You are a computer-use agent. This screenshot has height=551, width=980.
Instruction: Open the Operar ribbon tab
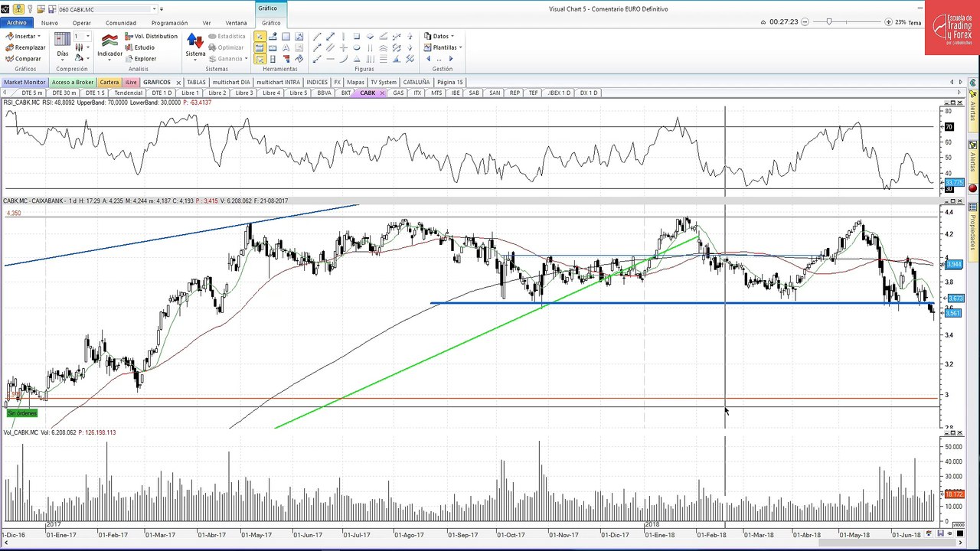[81, 23]
